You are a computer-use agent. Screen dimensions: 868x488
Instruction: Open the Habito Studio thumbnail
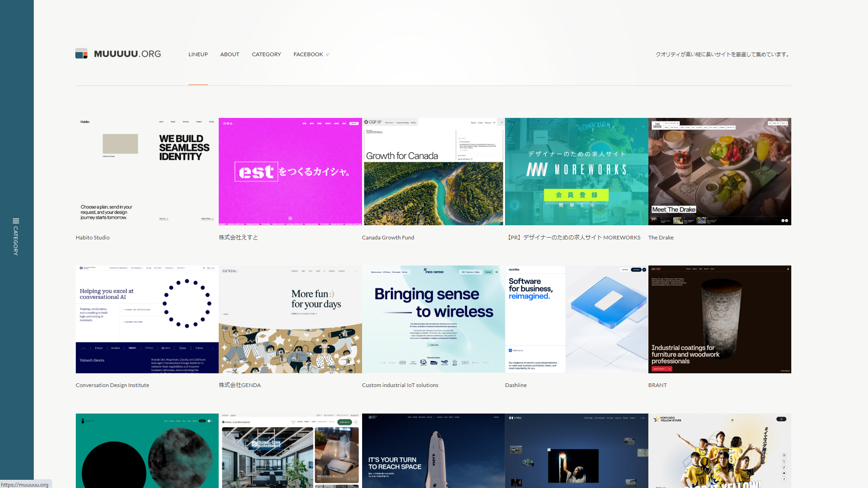(x=147, y=171)
